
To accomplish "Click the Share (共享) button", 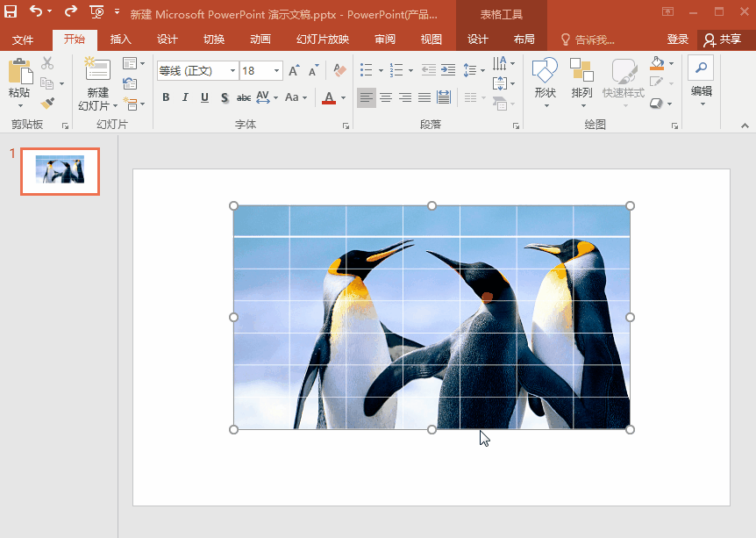I will (x=723, y=39).
